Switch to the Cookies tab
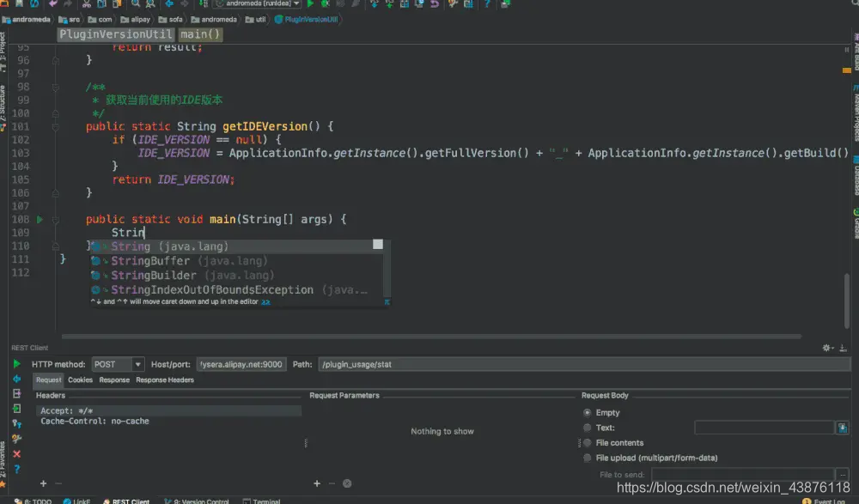 (80, 380)
